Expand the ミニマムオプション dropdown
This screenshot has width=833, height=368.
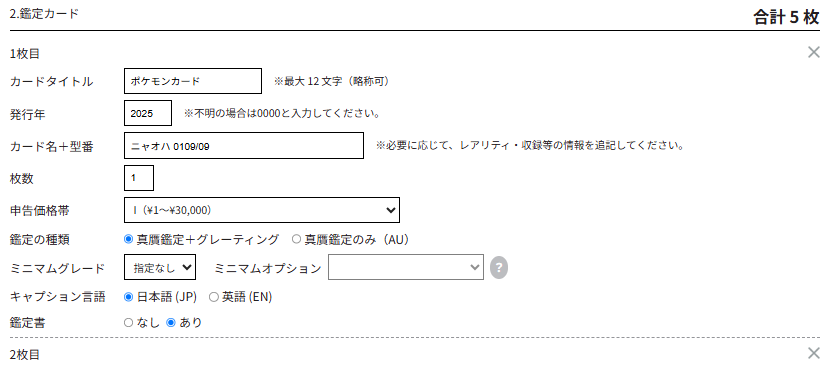click(x=406, y=267)
